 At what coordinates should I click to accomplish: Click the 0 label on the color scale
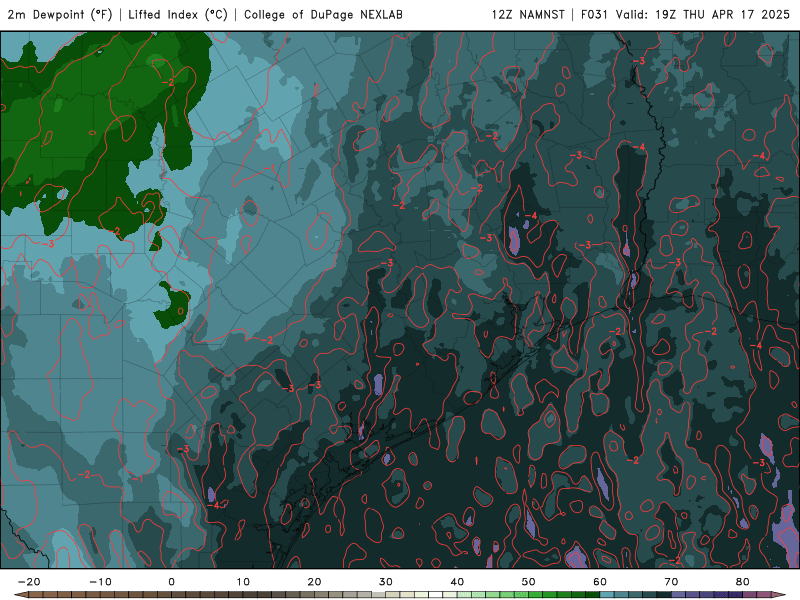(x=171, y=582)
